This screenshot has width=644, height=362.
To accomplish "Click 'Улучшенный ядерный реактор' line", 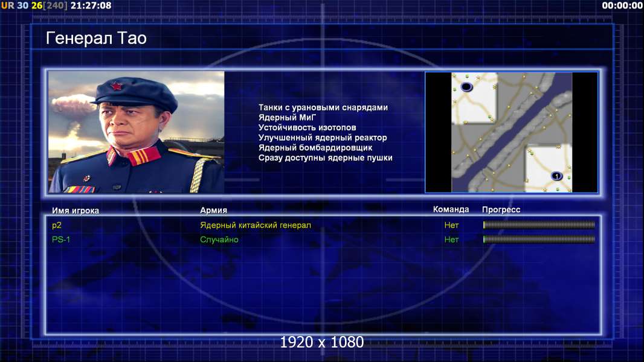I will tap(323, 138).
